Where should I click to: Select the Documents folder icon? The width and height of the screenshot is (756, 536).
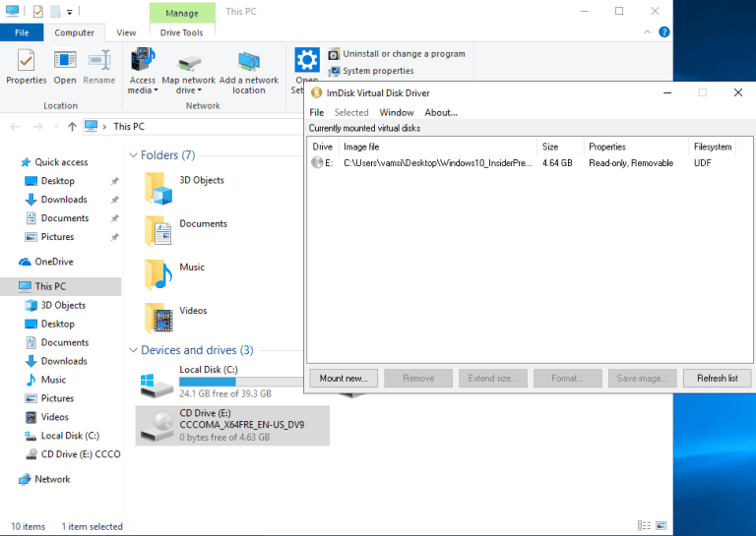pyautogui.click(x=158, y=231)
